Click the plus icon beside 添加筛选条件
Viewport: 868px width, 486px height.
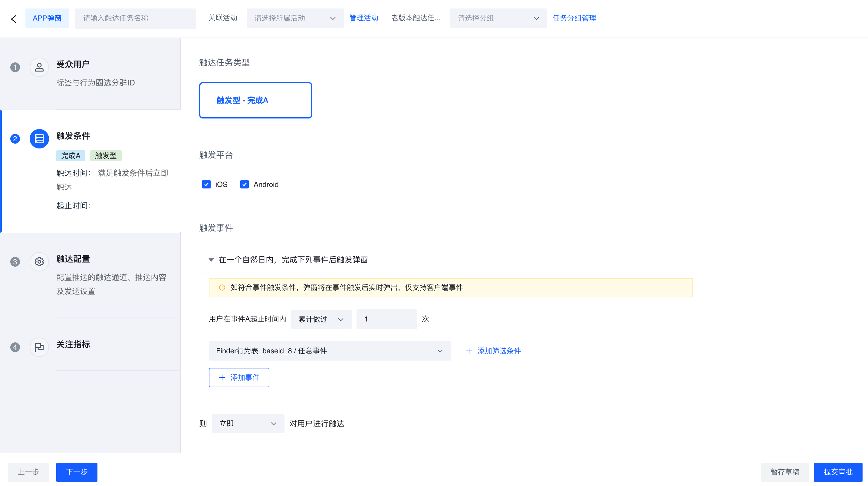click(469, 351)
